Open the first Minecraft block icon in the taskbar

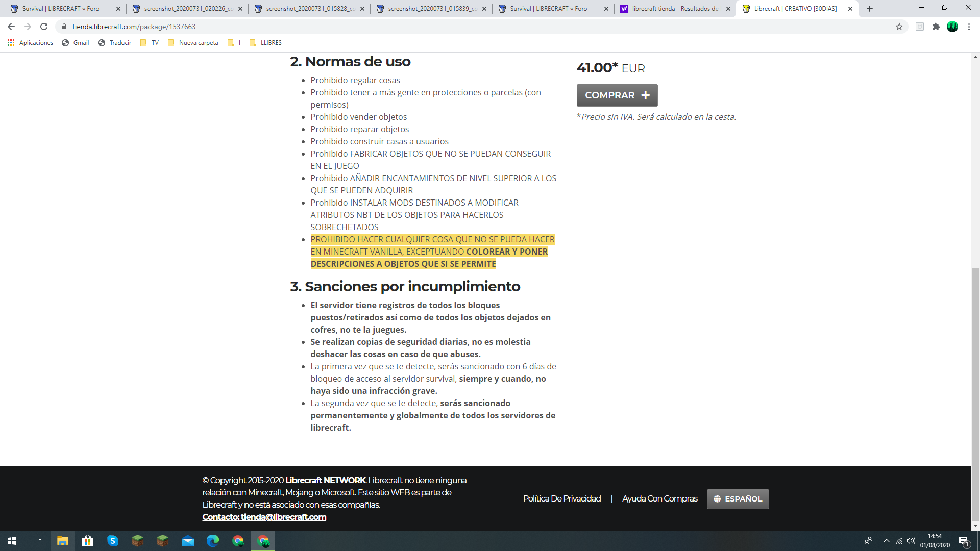(137, 541)
